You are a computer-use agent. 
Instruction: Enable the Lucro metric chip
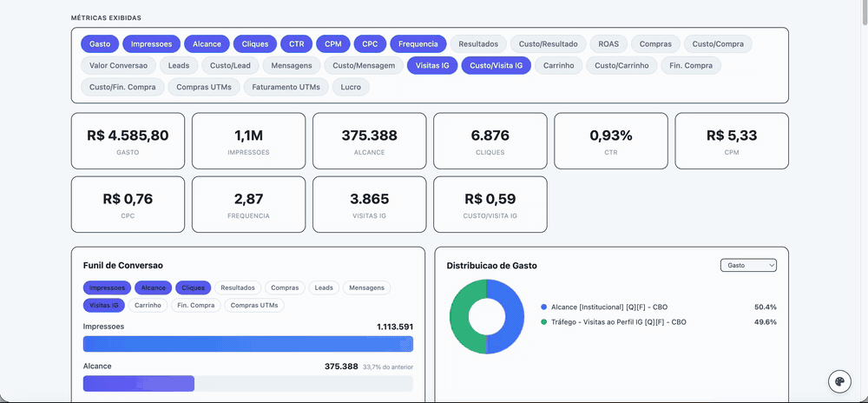(351, 87)
